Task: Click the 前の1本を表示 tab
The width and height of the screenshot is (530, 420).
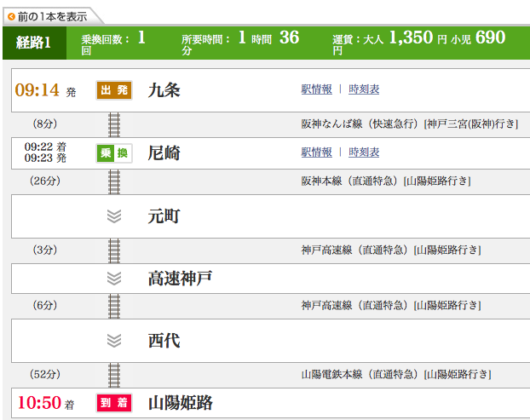Action: (52, 16)
